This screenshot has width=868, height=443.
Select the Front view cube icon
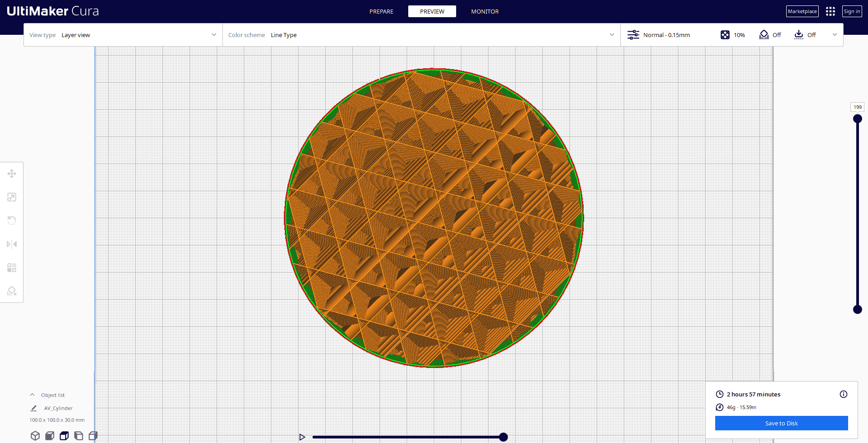pyautogui.click(x=50, y=435)
